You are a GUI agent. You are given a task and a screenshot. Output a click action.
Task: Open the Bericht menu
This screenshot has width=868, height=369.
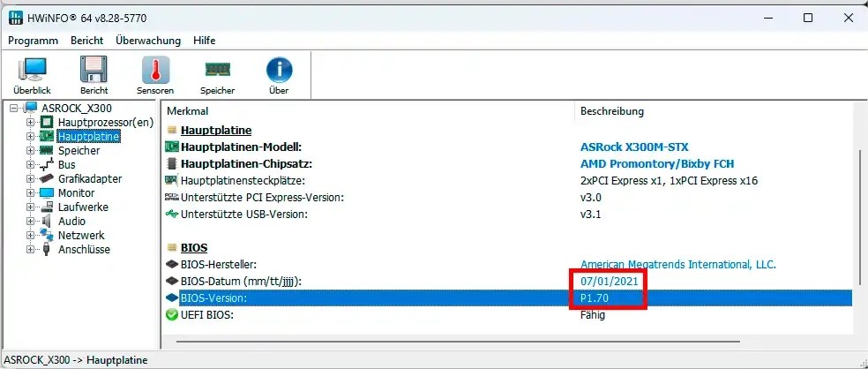pyautogui.click(x=87, y=41)
